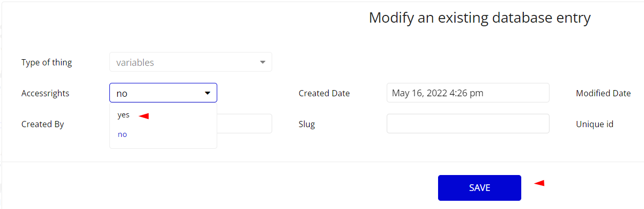Click the "Unique id" label
This screenshot has height=209, width=644.
tap(595, 124)
